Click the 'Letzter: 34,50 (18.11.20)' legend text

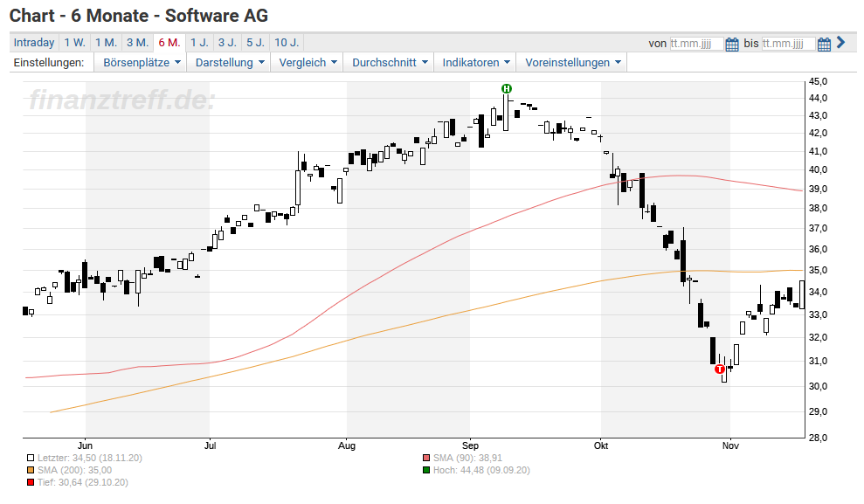[90, 458]
